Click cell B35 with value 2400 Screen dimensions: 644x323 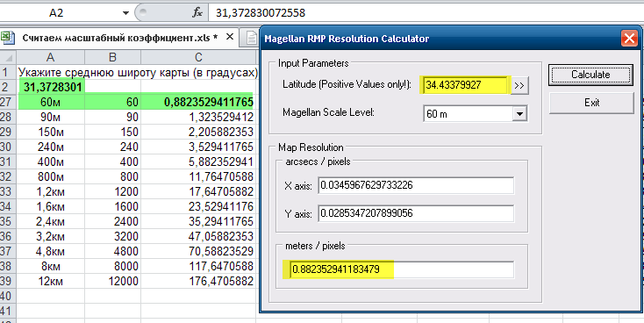[112, 221]
